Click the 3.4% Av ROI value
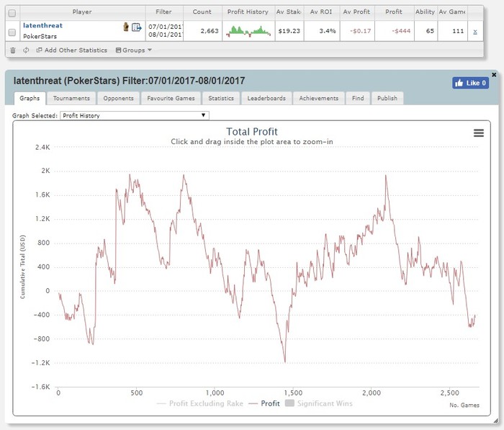 tap(328, 31)
